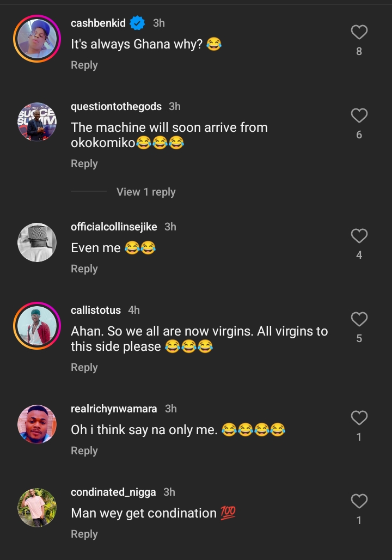392x560 pixels.
Task: Reply to officialcollinsejike's comment
Action: click(x=84, y=268)
